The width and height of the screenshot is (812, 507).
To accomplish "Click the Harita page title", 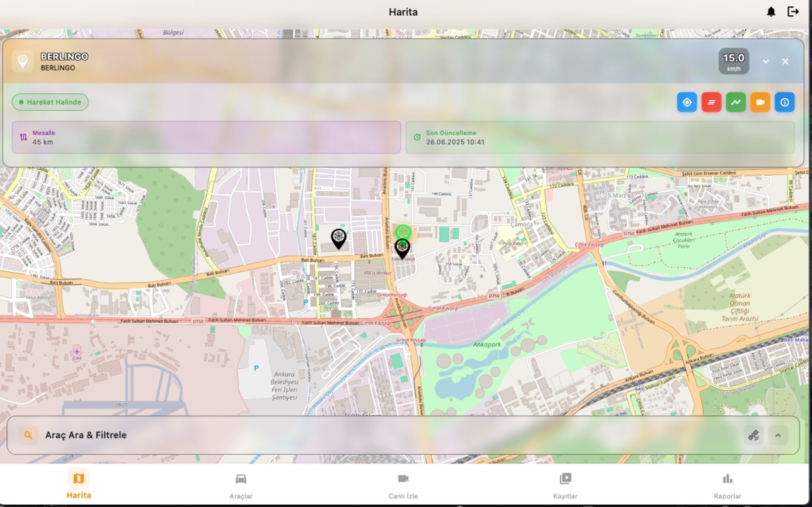I will [x=403, y=12].
